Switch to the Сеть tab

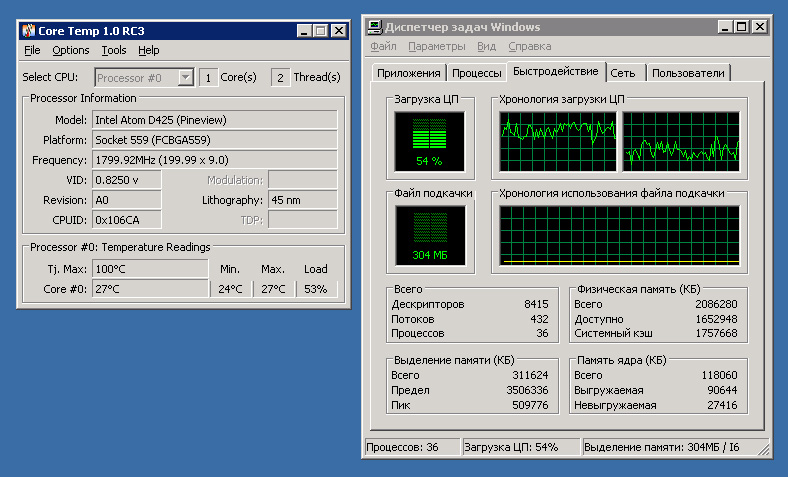click(x=623, y=73)
